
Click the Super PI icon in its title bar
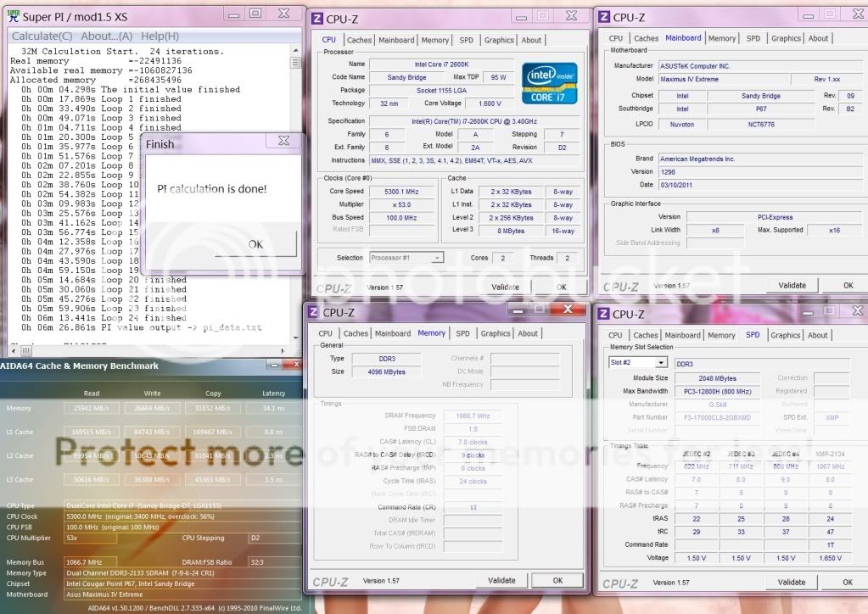(x=14, y=16)
